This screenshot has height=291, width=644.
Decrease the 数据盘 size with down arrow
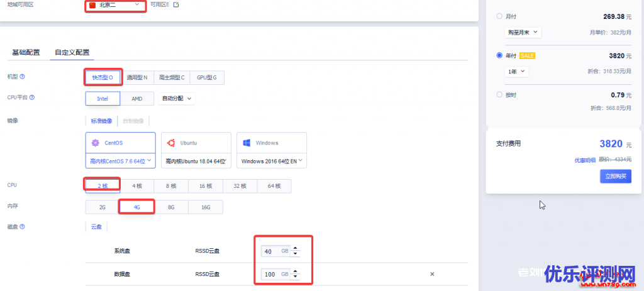coord(295,277)
